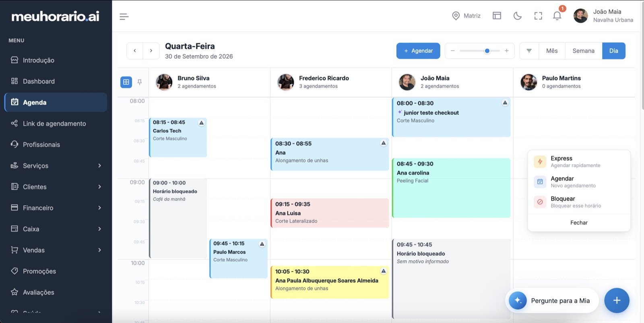Open Ana carolina Peeling Facial appointment
Viewport: 644px width, 323px height.
pyautogui.click(x=451, y=188)
